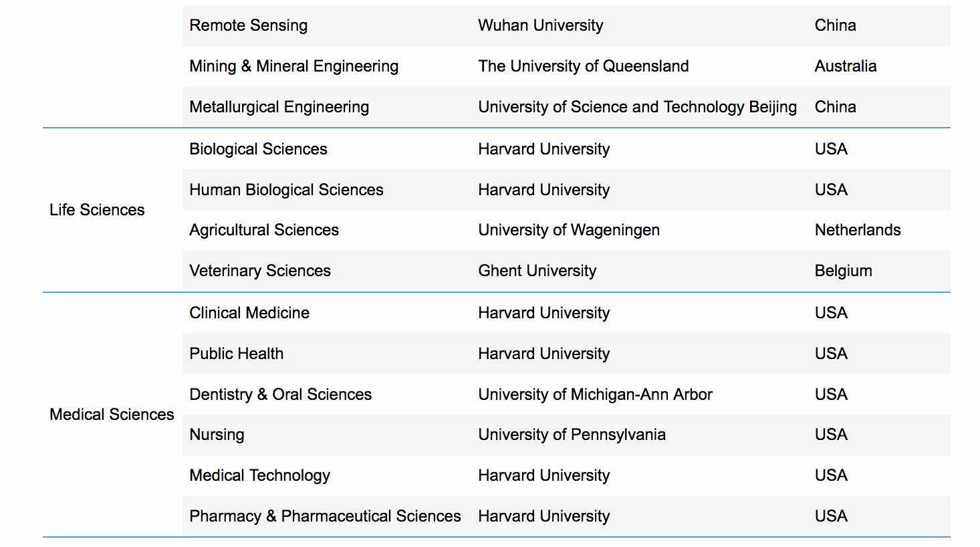Click the Life Sciences category label
The width and height of the screenshot is (980, 547).
(97, 210)
